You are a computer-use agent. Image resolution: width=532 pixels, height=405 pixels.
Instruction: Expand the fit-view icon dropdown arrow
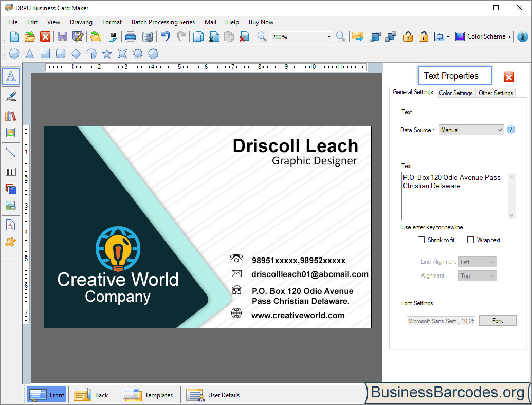pos(448,36)
